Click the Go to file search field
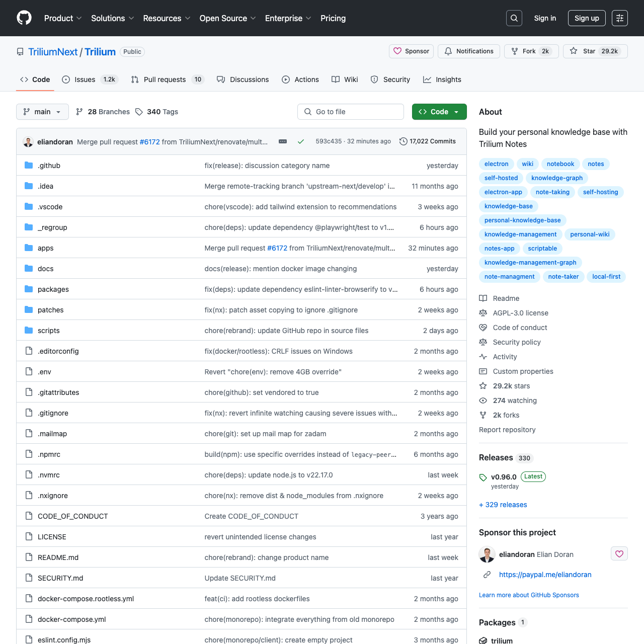 click(351, 112)
